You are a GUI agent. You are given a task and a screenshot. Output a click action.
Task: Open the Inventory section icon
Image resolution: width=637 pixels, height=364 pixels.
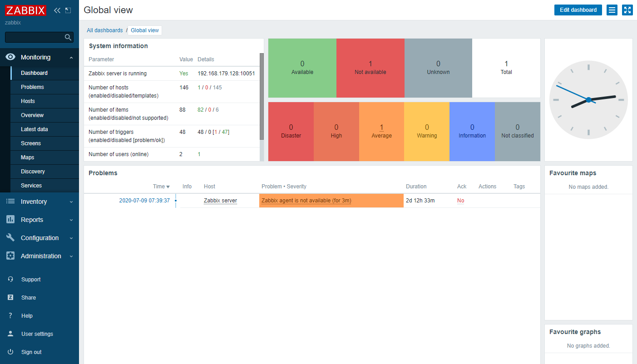(x=10, y=201)
